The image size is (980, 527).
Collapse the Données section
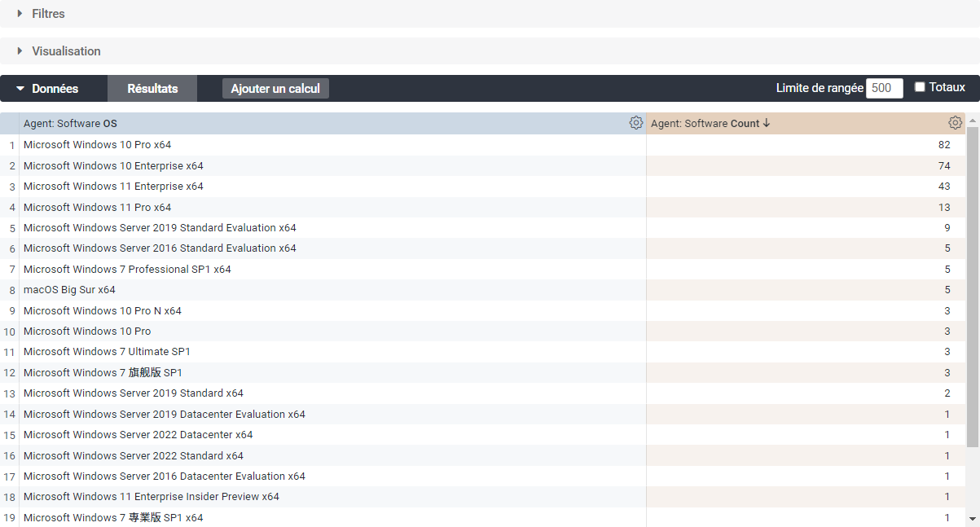[47, 89]
